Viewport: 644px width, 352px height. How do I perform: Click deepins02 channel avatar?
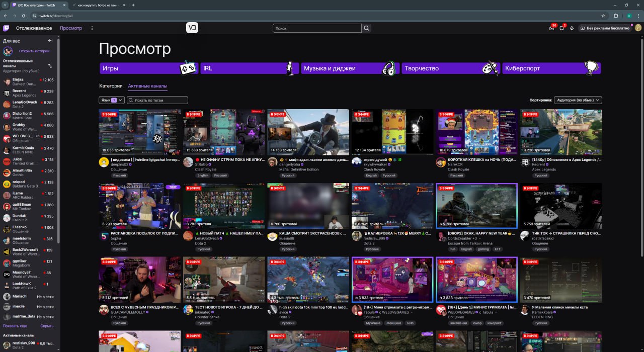(104, 162)
